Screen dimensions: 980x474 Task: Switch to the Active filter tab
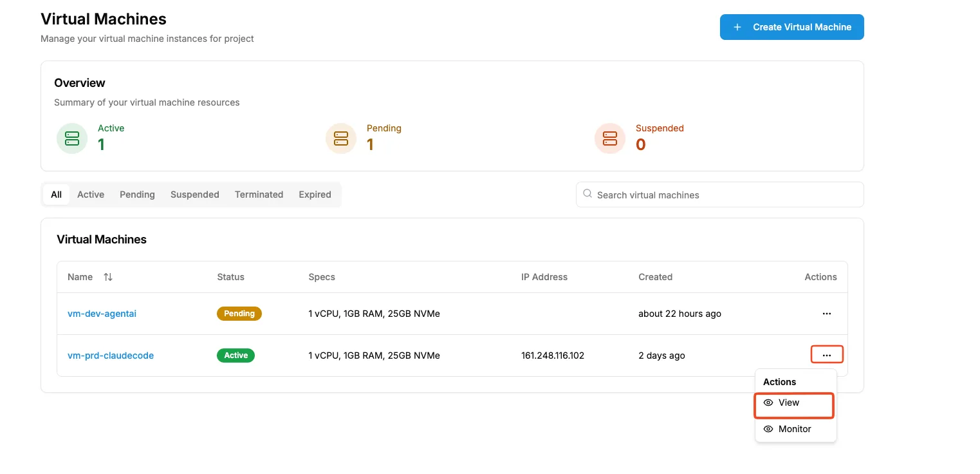(x=91, y=194)
